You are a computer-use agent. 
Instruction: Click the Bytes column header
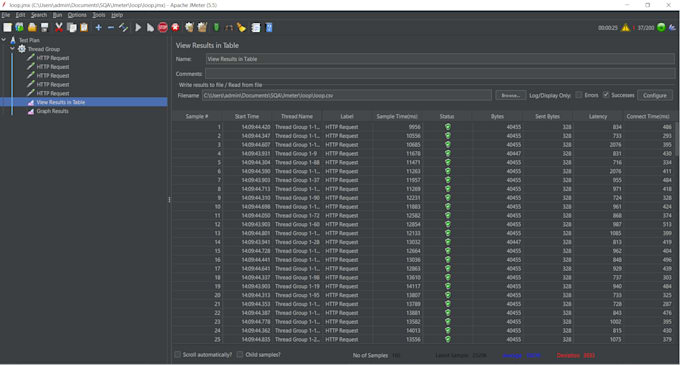[497, 116]
